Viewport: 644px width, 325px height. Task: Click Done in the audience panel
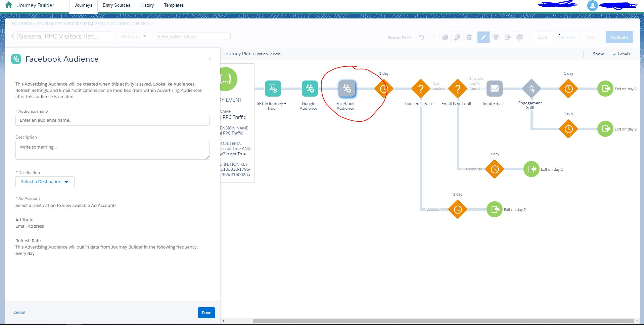click(206, 313)
